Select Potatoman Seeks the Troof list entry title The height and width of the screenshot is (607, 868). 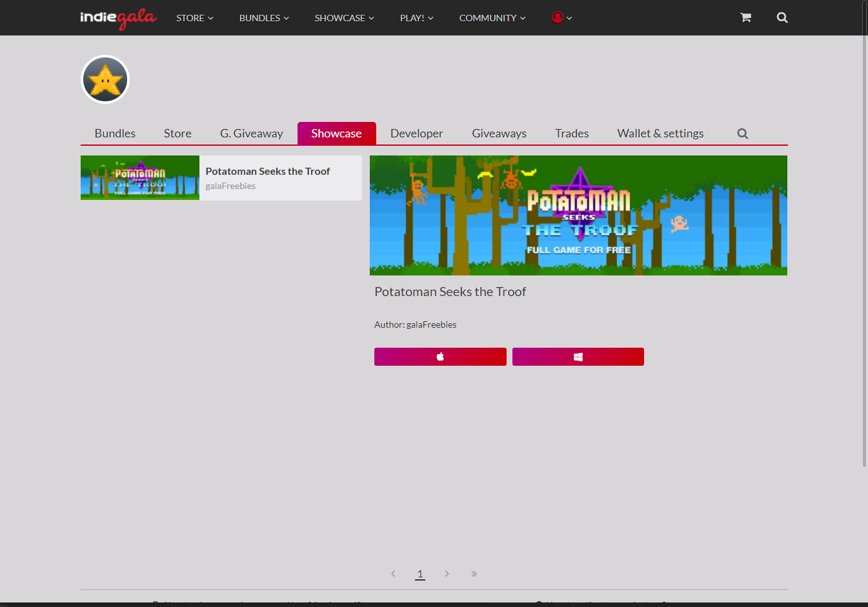tap(268, 171)
